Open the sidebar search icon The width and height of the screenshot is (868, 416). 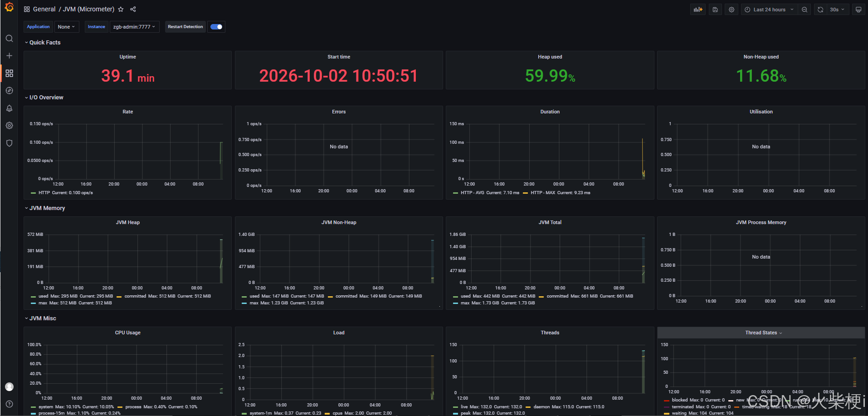coord(9,39)
